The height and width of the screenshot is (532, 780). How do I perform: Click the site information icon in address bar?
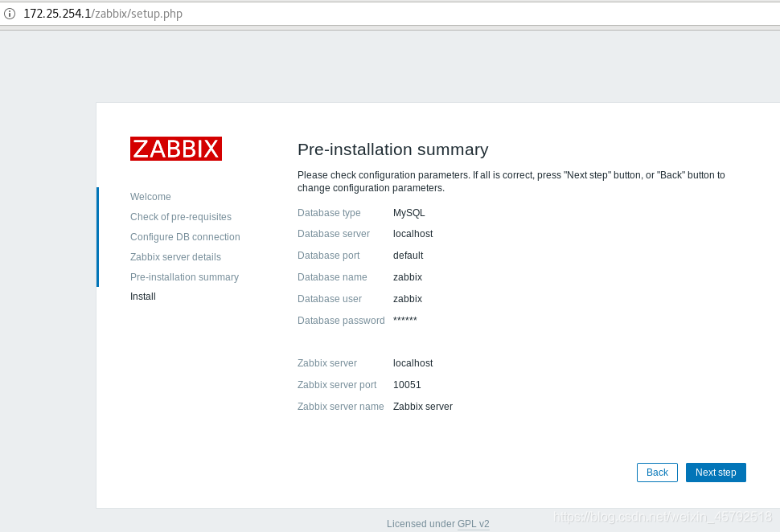pyautogui.click(x=10, y=14)
